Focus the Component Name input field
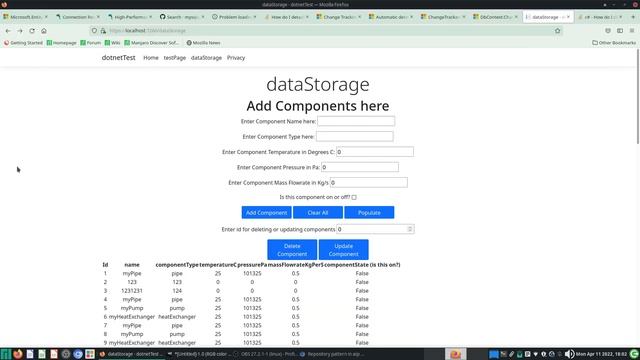This screenshot has width=640, height=360. (x=356, y=121)
